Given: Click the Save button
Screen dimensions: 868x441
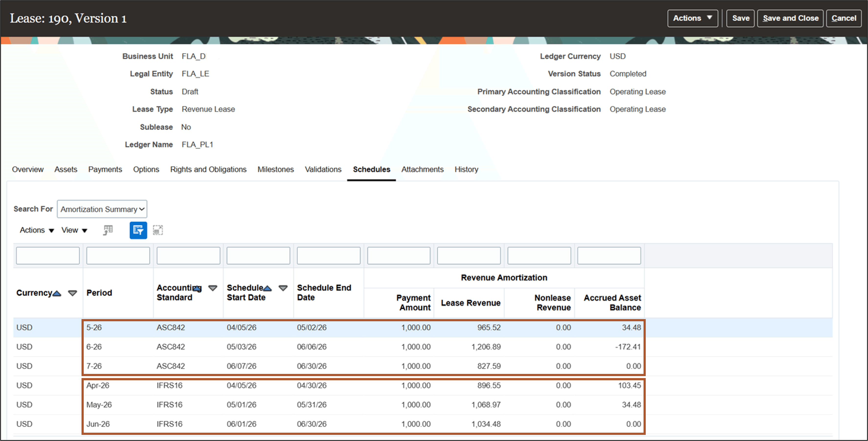Looking at the screenshot, I should point(740,18).
